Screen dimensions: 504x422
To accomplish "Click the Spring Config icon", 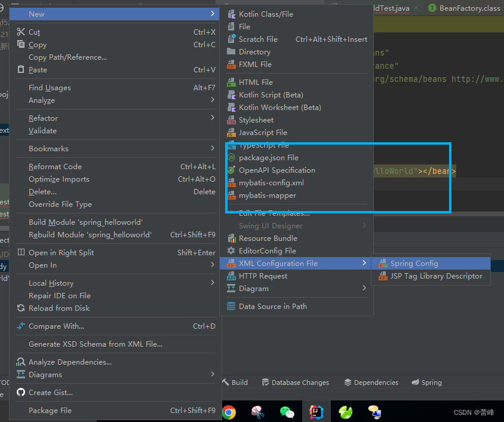I will pyautogui.click(x=383, y=264).
